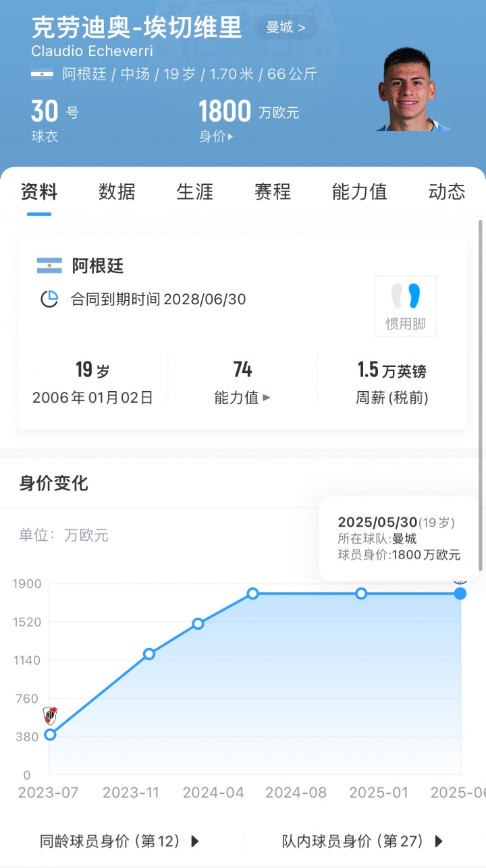The image size is (486, 868).
Task: Open the 曼城 team link
Action: (x=286, y=28)
